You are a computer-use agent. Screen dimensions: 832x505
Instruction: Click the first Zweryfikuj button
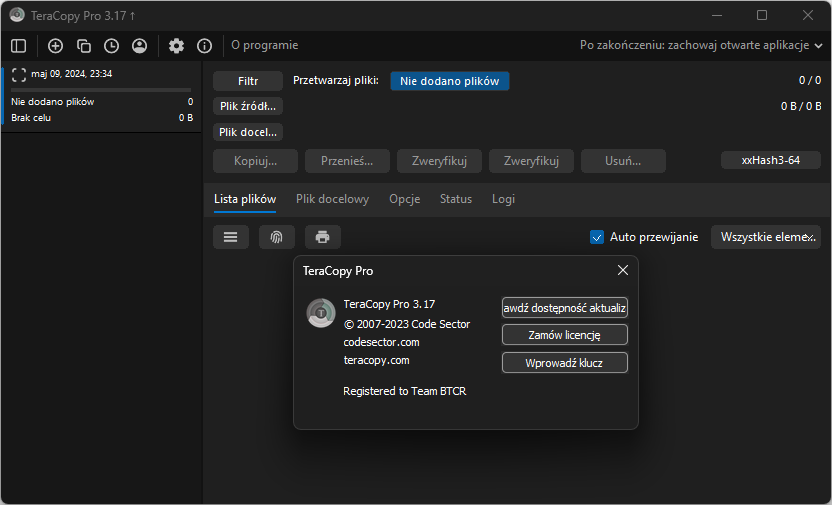coord(439,161)
